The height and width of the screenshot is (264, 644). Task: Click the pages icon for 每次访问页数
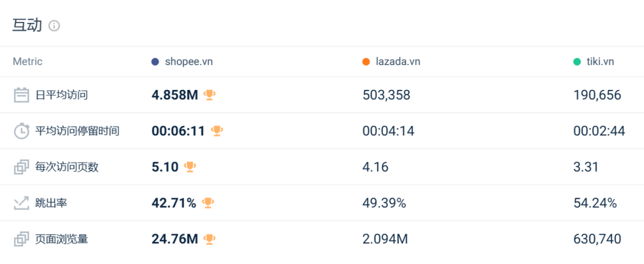pyautogui.click(x=21, y=167)
